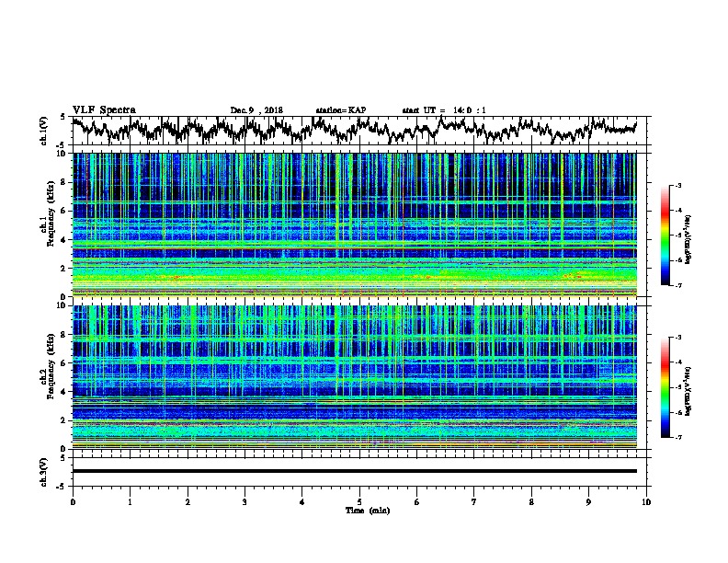The width and height of the screenshot is (728, 563).
Task: Click the "-7" label on the ch.2 color scale
Action: (x=678, y=437)
